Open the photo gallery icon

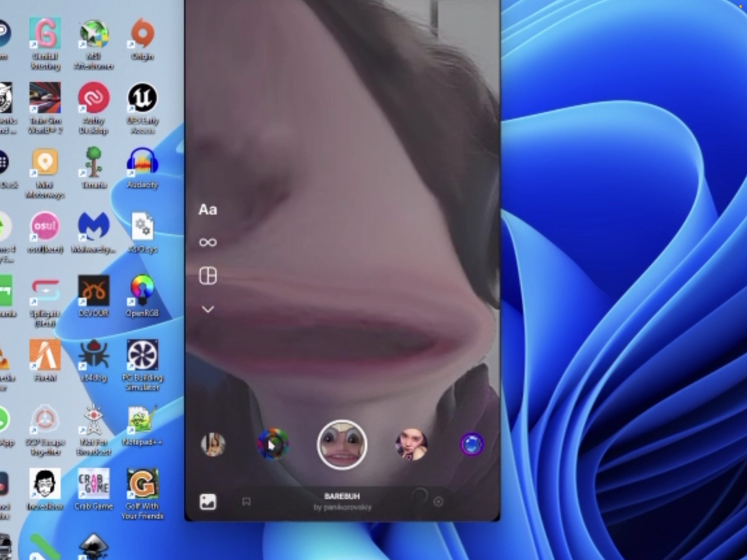pyautogui.click(x=208, y=502)
